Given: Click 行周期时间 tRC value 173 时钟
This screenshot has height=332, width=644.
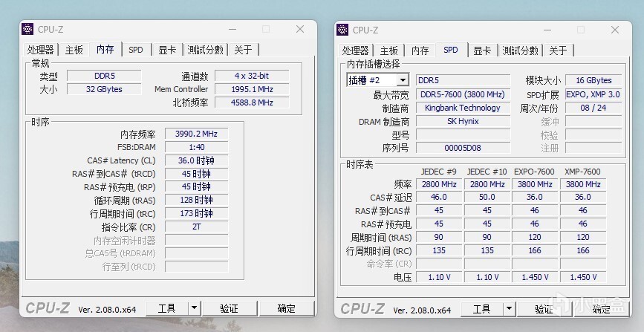Looking at the screenshot, I should tap(196, 213).
